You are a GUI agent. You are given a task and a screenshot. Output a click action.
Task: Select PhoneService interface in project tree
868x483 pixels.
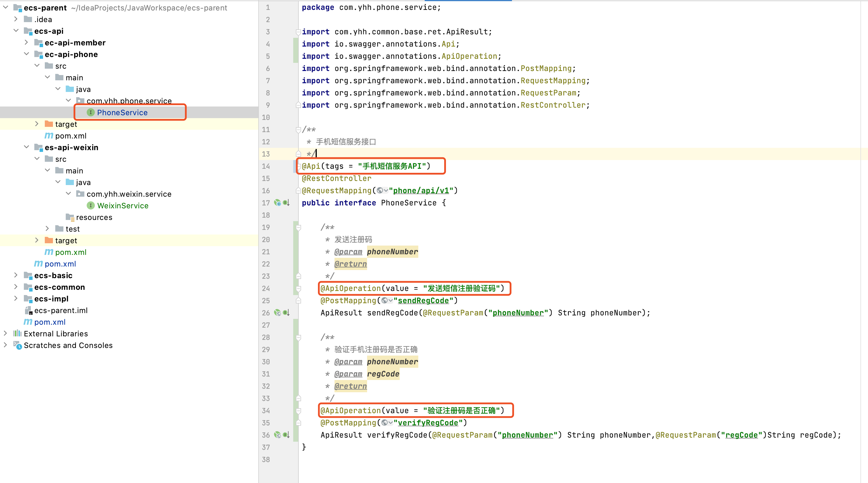122,113
